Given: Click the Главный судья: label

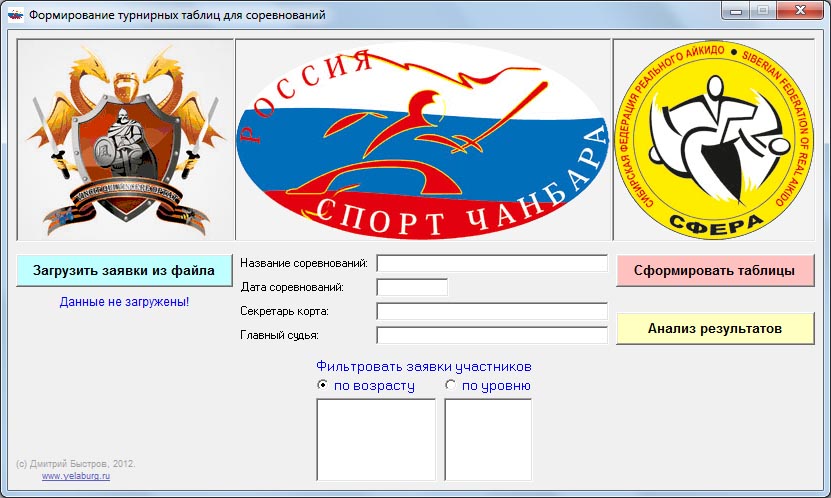Looking at the screenshot, I should [279, 335].
